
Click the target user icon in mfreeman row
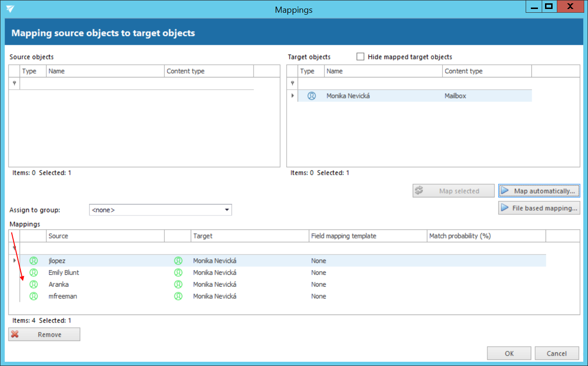click(x=178, y=296)
